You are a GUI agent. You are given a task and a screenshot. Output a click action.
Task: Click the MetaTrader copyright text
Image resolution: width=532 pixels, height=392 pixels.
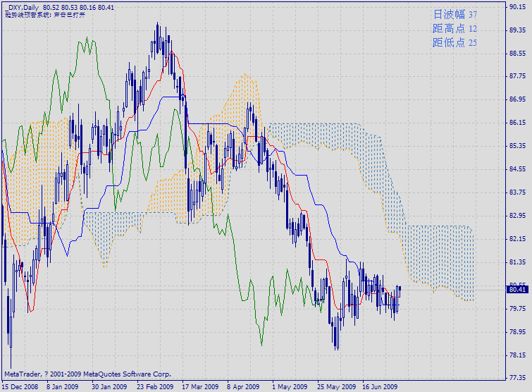click(87, 374)
